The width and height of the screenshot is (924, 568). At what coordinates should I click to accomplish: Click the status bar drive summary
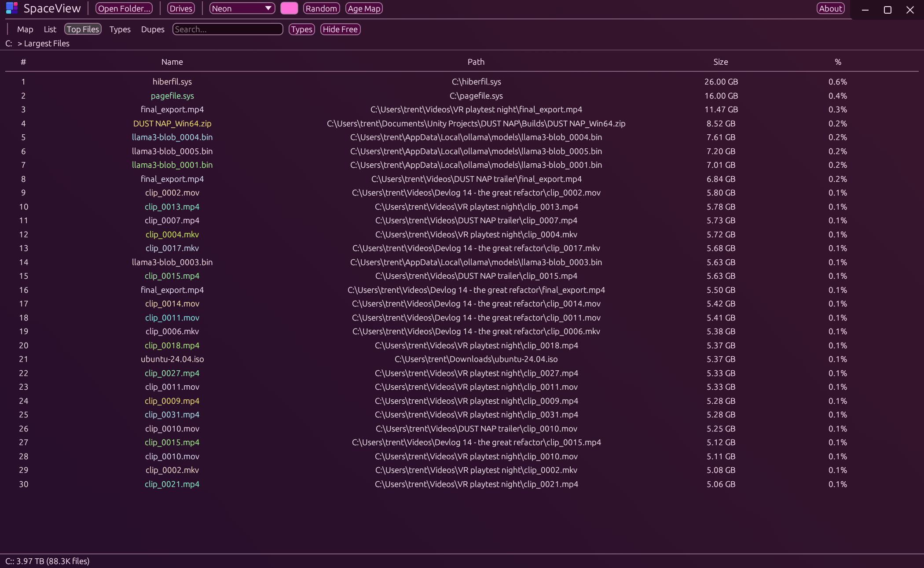pyautogui.click(x=48, y=561)
